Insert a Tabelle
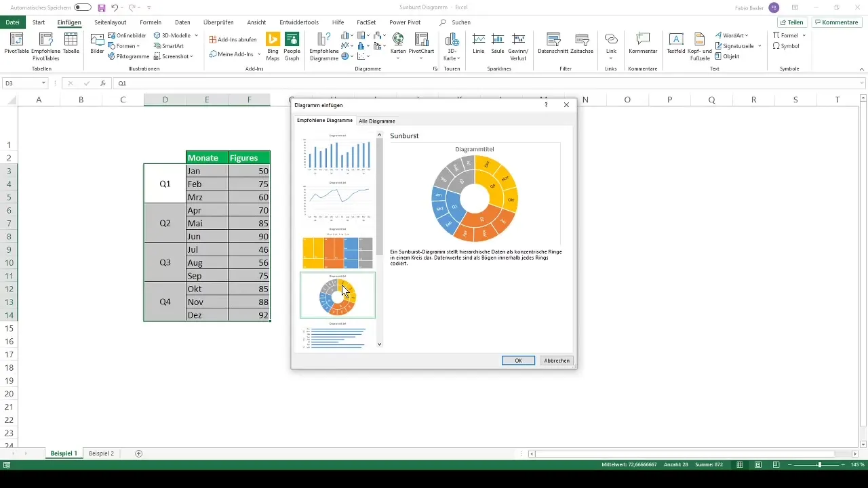The height and width of the screenshot is (488, 868). pyautogui.click(x=71, y=43)
